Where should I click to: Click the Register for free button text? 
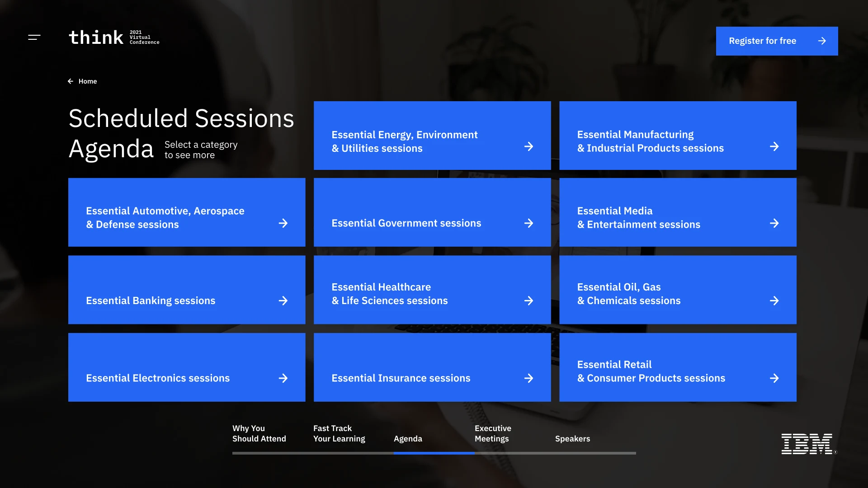(762, 41)
